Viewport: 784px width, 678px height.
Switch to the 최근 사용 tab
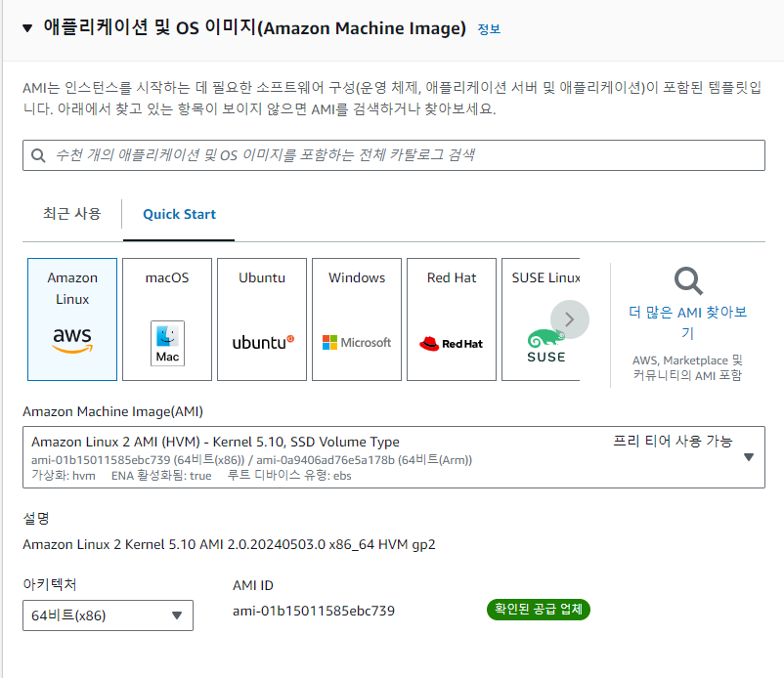(x=72, y=214)
